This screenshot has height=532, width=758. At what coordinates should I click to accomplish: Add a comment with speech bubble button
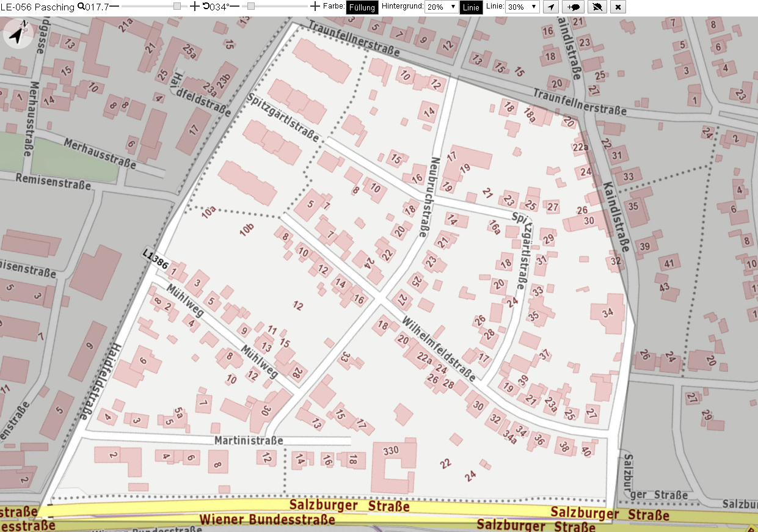[x=574, y=7]
